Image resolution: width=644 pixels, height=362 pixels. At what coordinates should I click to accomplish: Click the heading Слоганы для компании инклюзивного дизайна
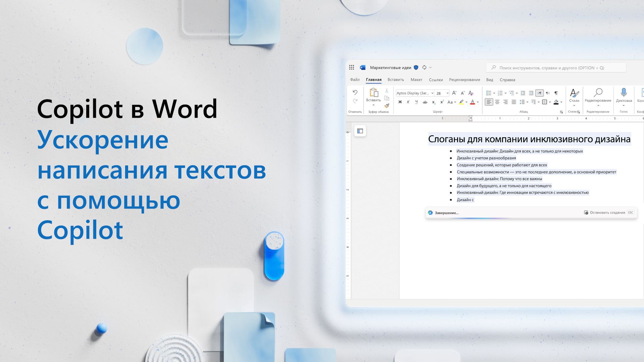529,139
